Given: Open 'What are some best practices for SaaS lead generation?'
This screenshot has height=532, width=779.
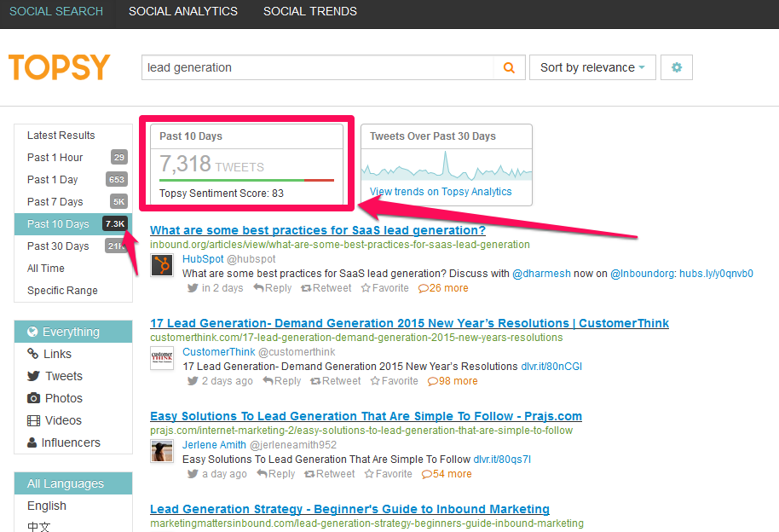Looking at the screenshot, I should click(318, 230).
